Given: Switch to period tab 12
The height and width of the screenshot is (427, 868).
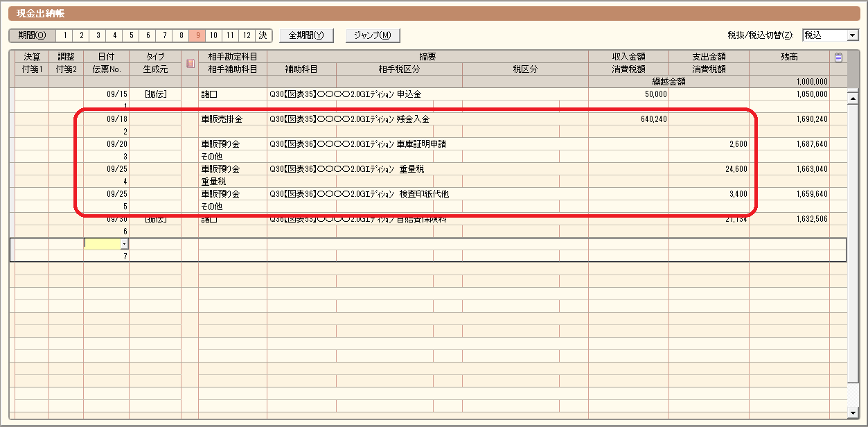Looking at the screenshot, I should (x=247, y=35).
